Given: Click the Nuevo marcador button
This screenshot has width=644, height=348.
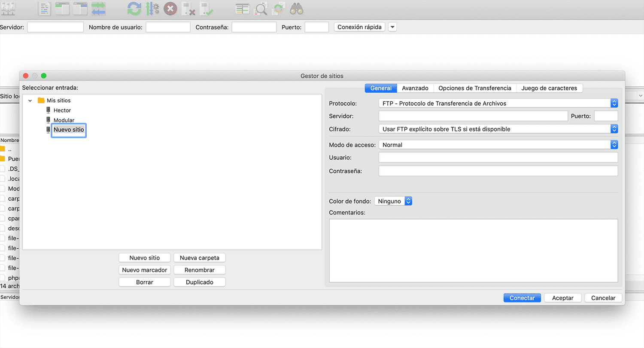Looking at the screenshot, I should 145,270.
